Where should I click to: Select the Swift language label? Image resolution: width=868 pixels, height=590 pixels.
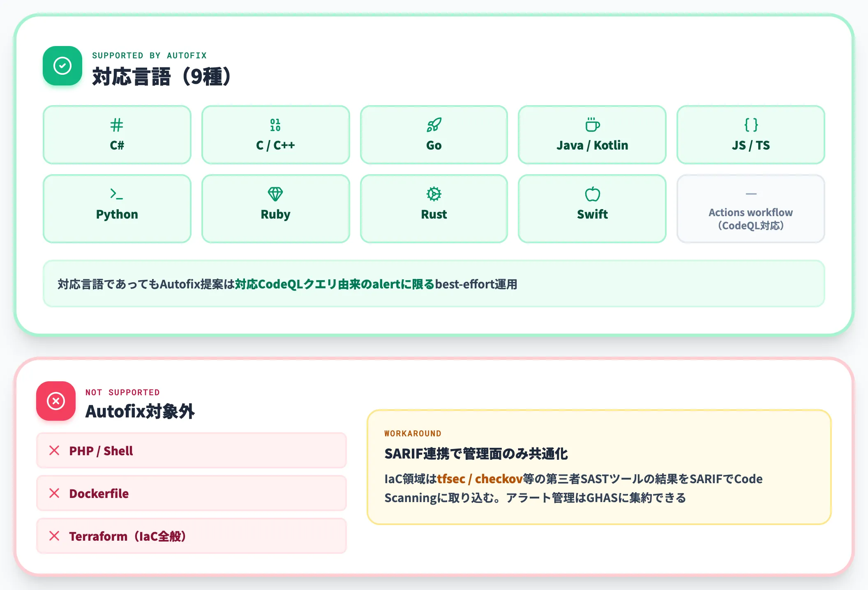592,214
